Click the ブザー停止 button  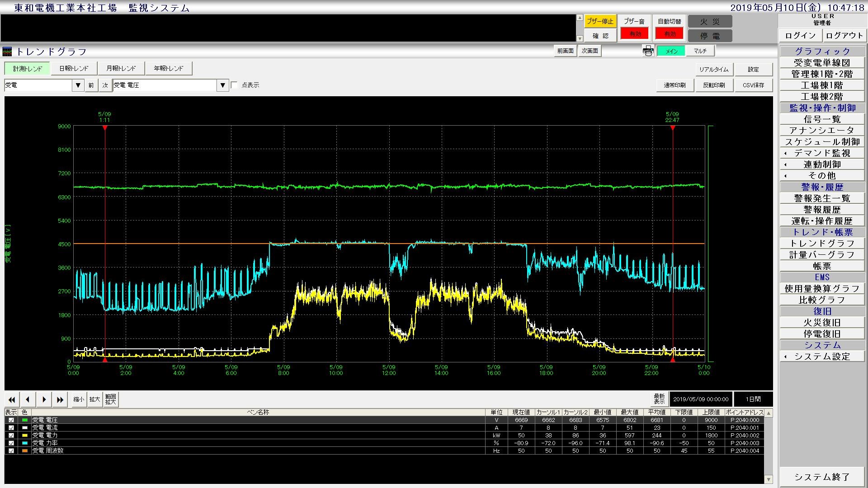coord(600,21)
